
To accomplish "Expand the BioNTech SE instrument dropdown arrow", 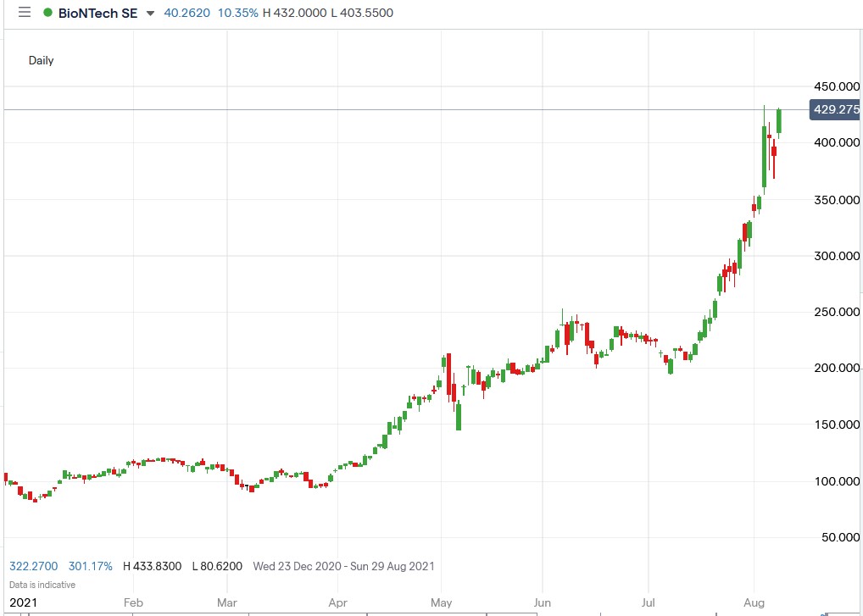I will [x=150, y=14].
